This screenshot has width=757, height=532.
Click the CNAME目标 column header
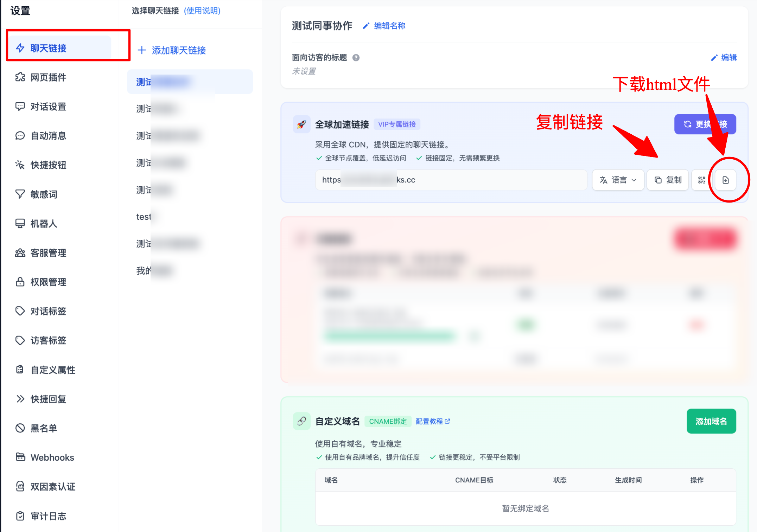tap(474, 480)
